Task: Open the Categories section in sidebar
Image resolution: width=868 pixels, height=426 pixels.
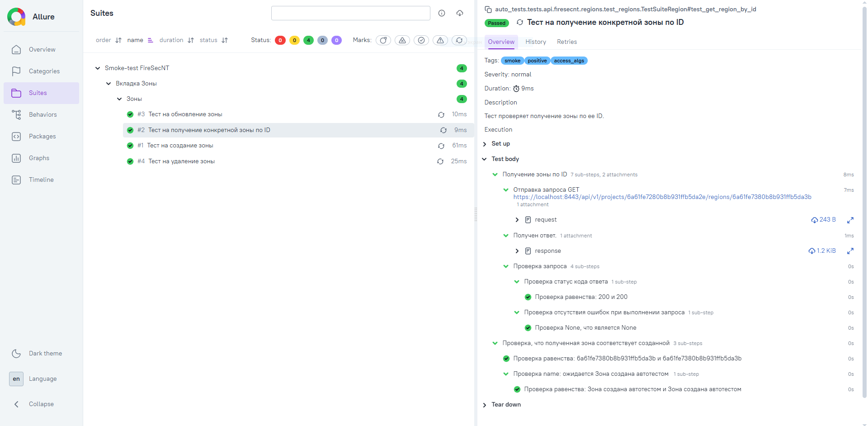Action: coord(41,71)
